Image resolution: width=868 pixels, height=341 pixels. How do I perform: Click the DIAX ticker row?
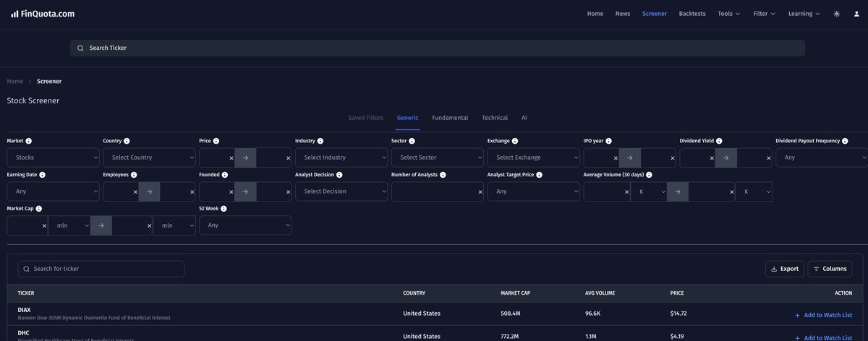coord(434,314)
